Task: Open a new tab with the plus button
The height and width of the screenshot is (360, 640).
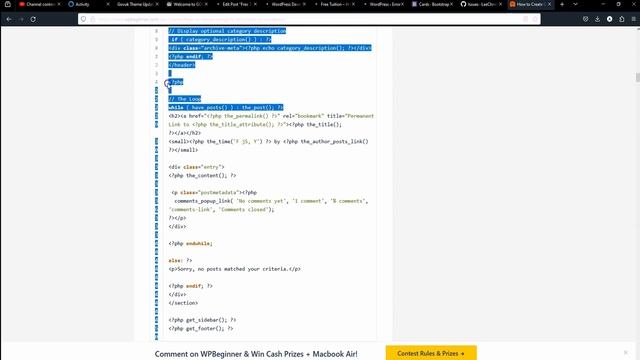Action: point(562,4)
